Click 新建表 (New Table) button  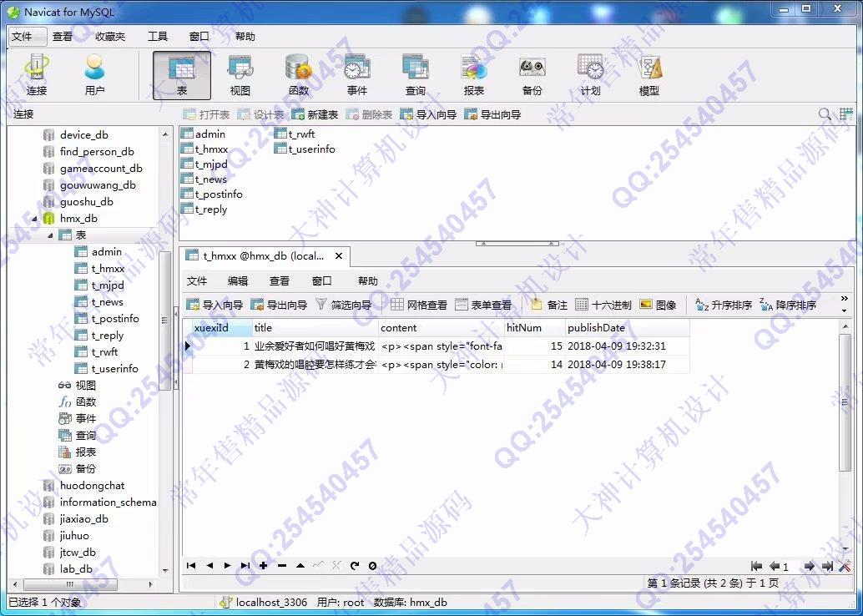click(x=315, y=114)
